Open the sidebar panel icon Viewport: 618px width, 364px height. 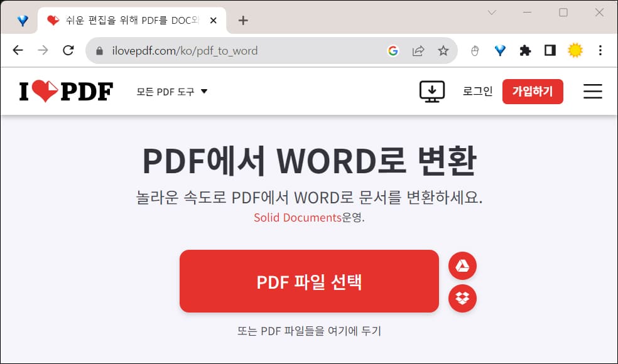tap(550, 50)
